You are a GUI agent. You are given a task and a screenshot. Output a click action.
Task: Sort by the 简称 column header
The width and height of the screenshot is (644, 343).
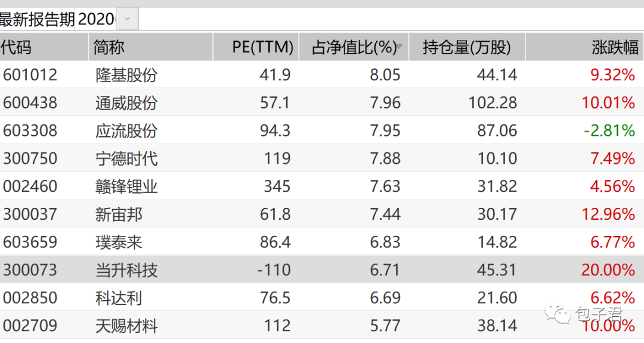point(110,48)
